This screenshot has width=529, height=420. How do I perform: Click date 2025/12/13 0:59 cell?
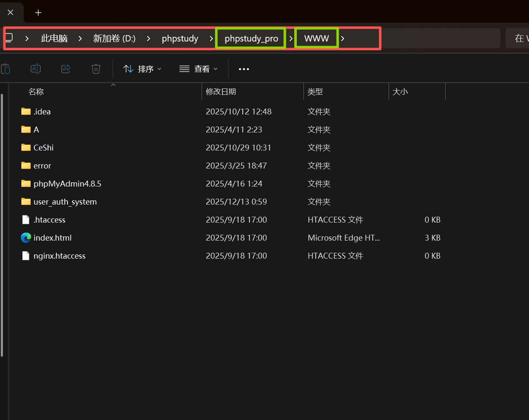point(236,202)
